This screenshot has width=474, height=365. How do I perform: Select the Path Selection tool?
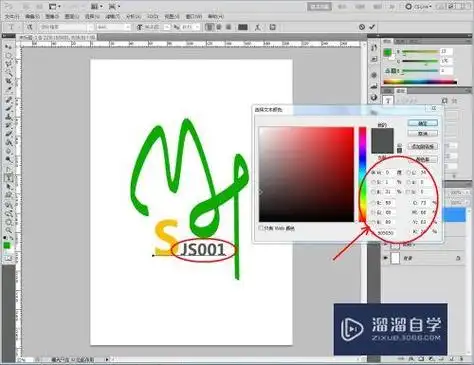[8, 187]
